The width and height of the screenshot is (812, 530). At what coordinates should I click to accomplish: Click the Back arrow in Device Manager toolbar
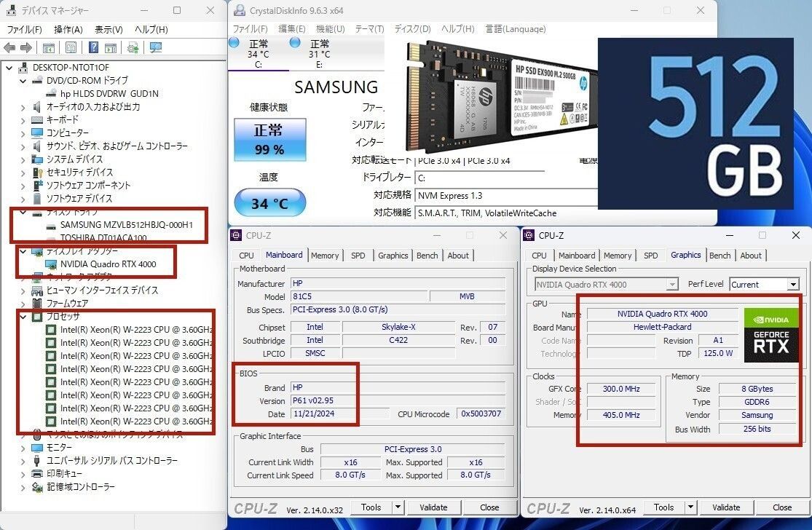(x=9, y=47)
